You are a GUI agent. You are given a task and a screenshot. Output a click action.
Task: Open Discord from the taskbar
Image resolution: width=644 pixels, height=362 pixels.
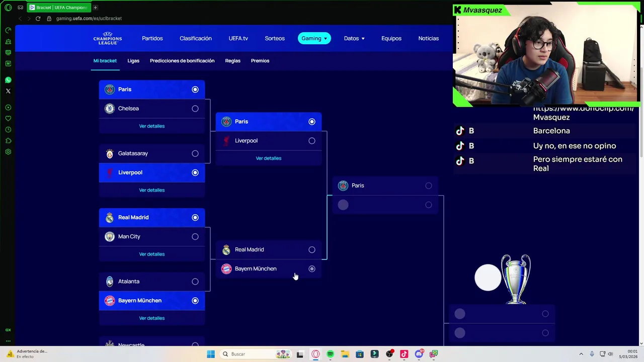tap(419, 354)
